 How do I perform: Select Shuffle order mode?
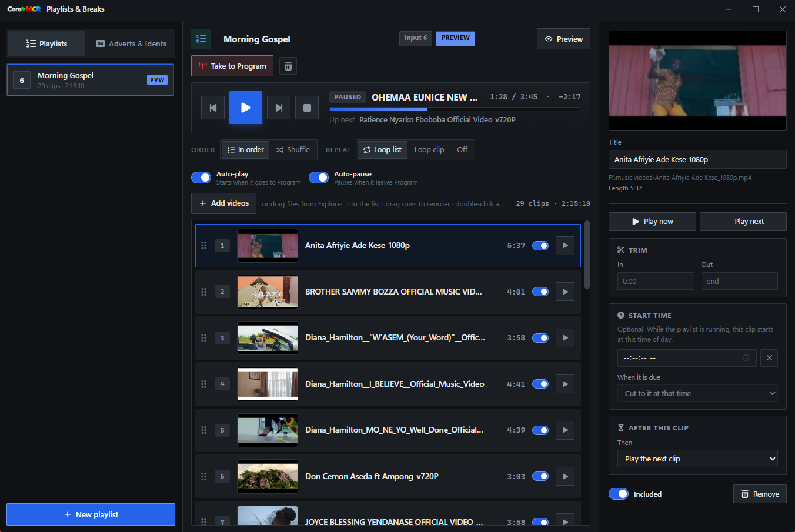pos(293,150)
